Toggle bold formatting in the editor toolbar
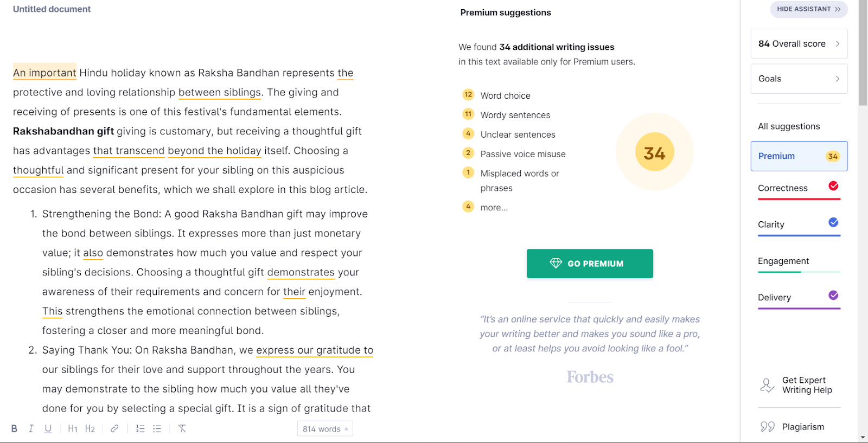868x443 pixels. click(14, 428)
